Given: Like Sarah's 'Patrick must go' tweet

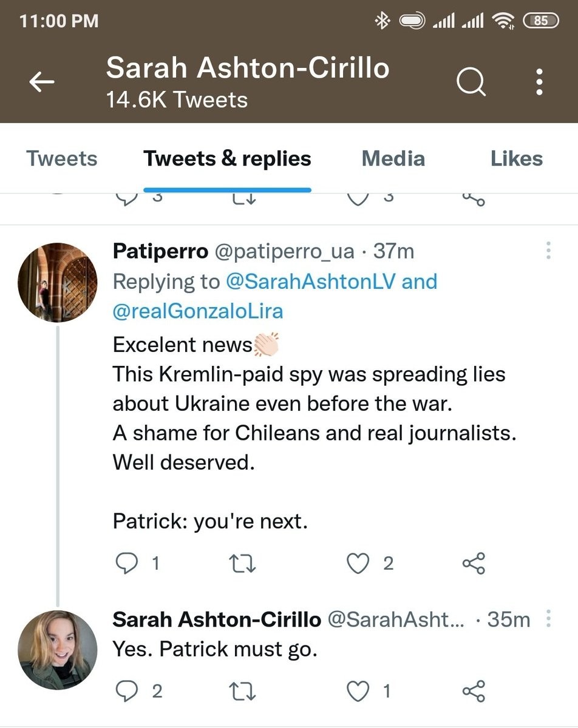Looking at the screenshot, I should [358, 691].
